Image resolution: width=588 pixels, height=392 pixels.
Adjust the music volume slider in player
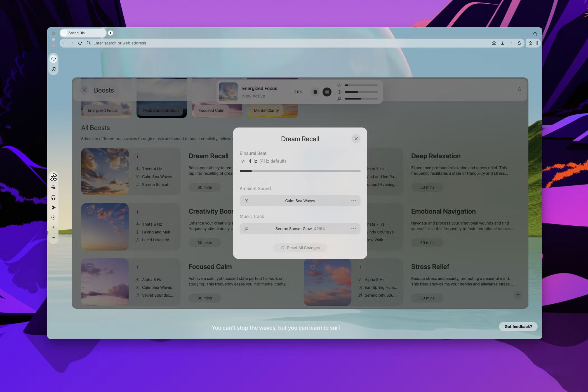[361, 99]
